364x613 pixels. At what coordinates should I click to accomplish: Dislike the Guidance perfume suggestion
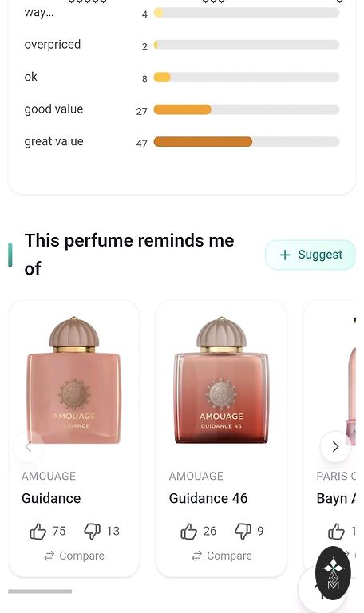[93, 531]
